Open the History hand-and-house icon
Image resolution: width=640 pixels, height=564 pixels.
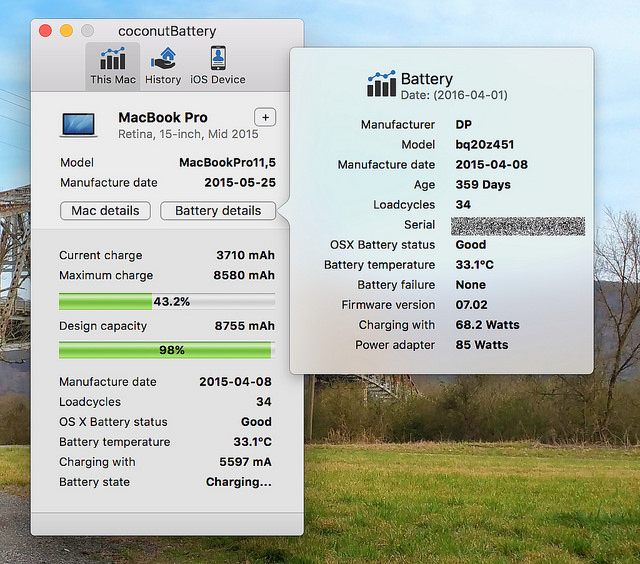click(x=163, y=59)
